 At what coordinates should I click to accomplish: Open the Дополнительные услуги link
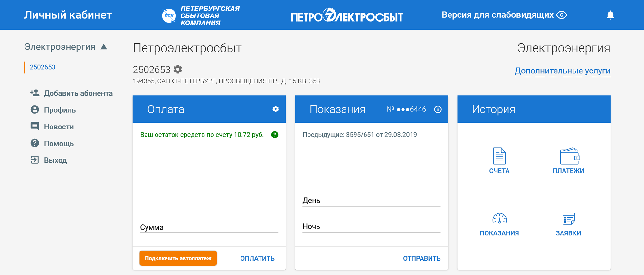(x=562, y=71)
